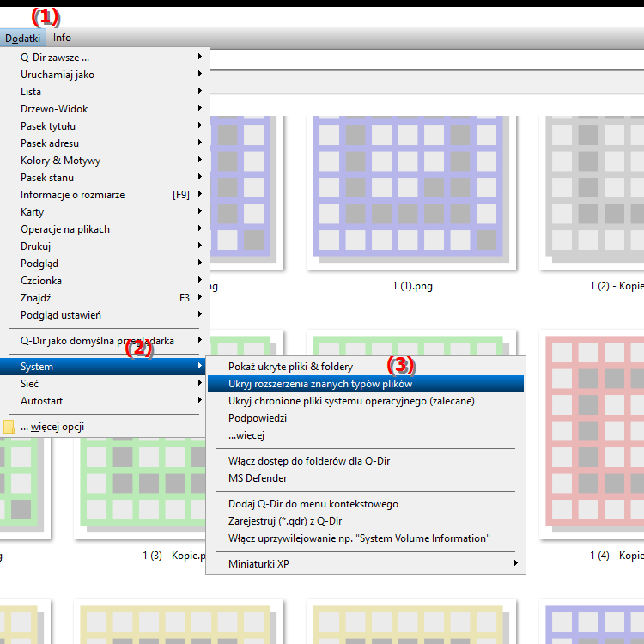Choose Dodaj Q-Dir do menu kontekstowego
The width and height of the screenshot is (644, 644).
click(366, 504)
